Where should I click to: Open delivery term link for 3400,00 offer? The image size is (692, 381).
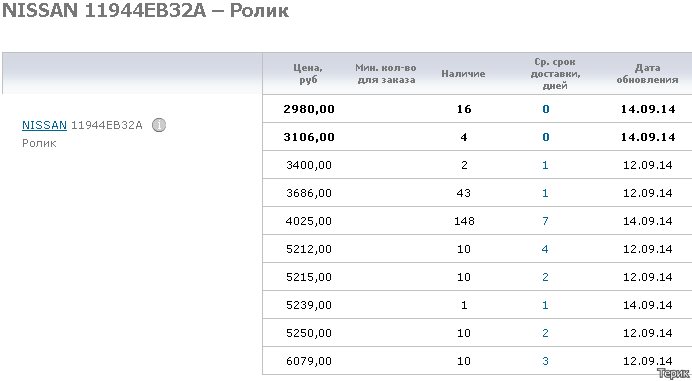[545, 165]
